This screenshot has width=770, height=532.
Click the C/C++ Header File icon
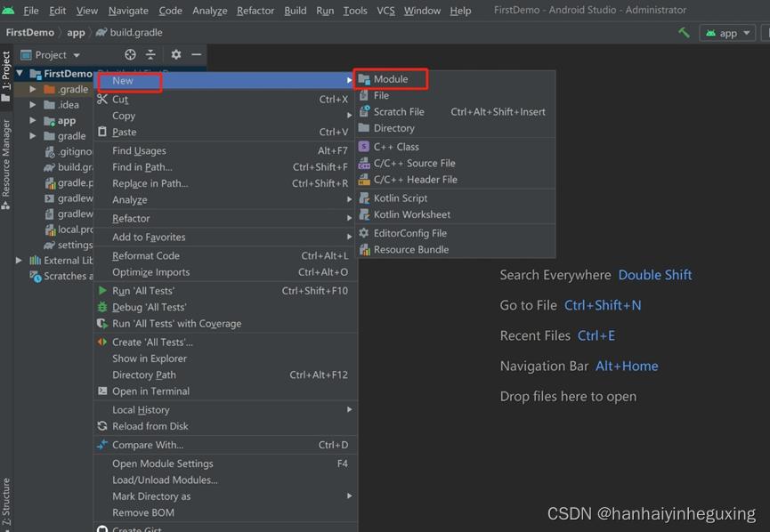[364, 179]
